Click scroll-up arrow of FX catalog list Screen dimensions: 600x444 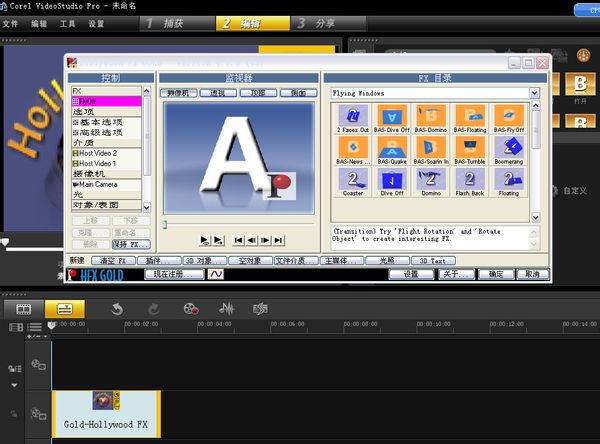536,105
